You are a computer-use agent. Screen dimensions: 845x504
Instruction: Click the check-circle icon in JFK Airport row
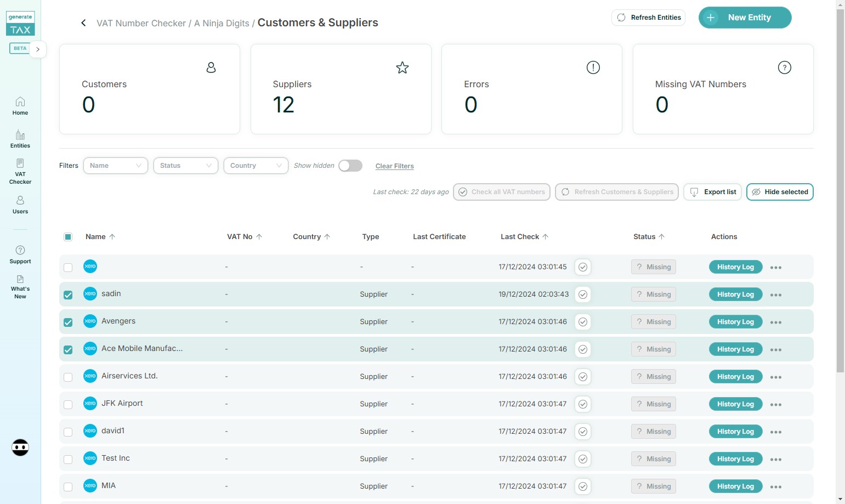tap(583, 404)
